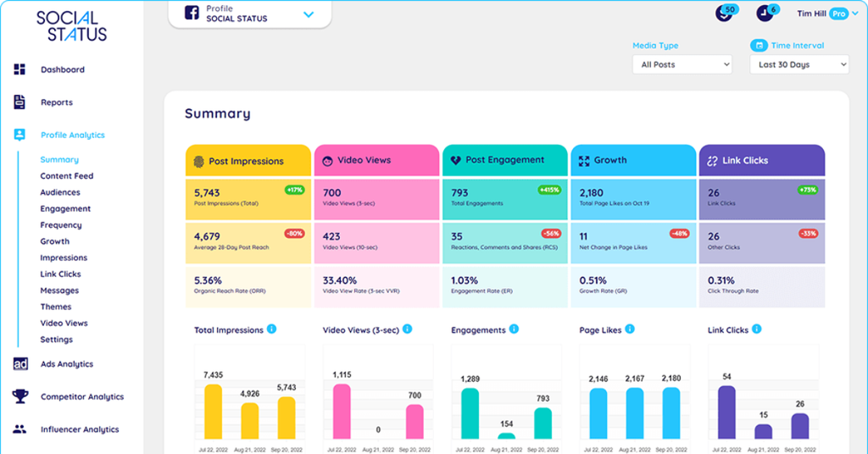Click the 1.03% Engagement Rate tile

(505, 286)
